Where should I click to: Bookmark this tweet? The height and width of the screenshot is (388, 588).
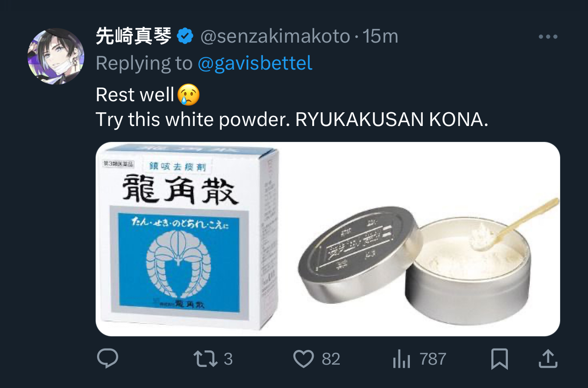[x=499, y=359]
